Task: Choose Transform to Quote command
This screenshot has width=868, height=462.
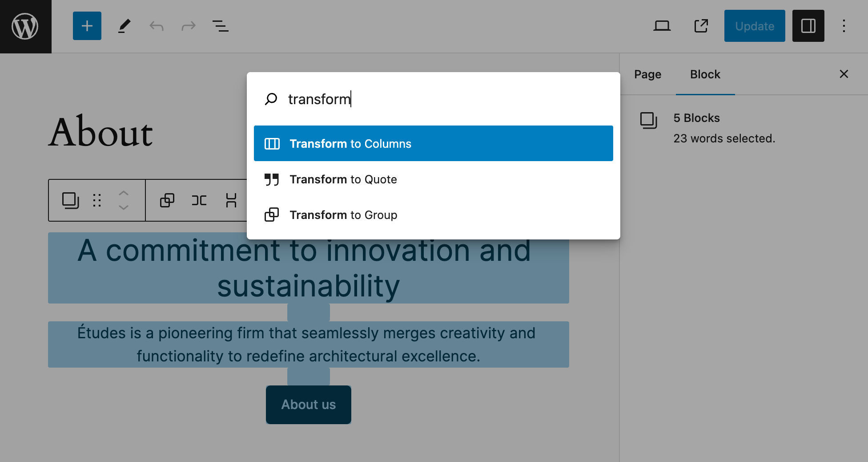Action: pyautogui.click(x=433, y=179)
